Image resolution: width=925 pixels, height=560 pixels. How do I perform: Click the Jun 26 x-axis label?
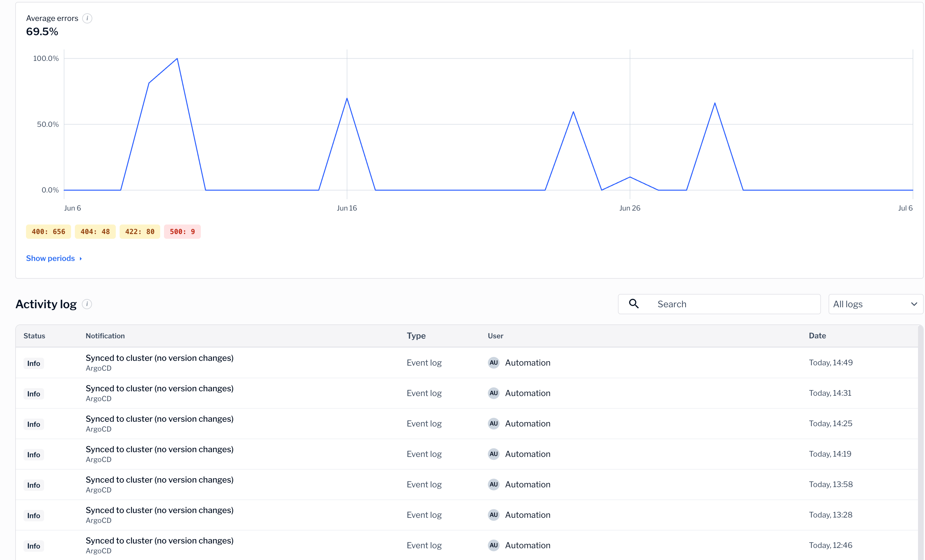point(630,208)
